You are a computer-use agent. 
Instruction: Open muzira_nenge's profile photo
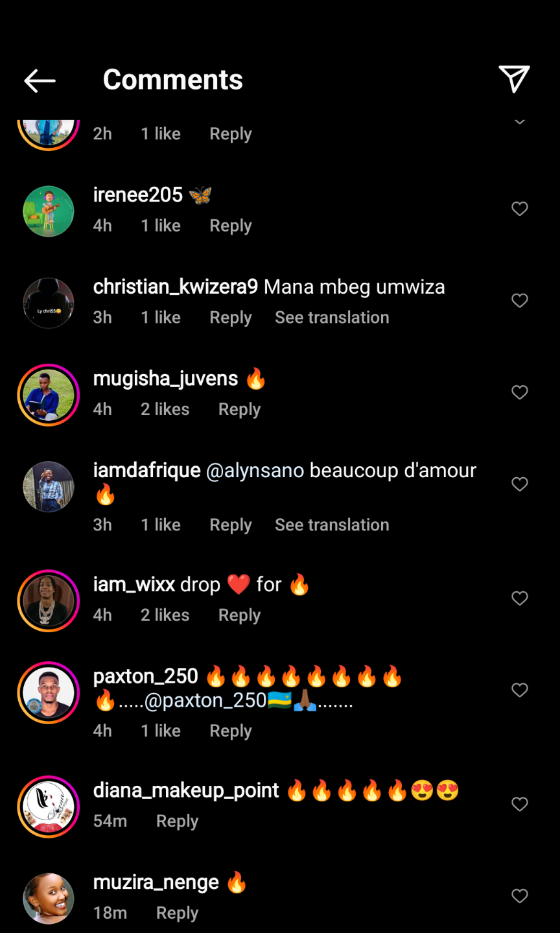pyautogui.click(x=49, y=898)
